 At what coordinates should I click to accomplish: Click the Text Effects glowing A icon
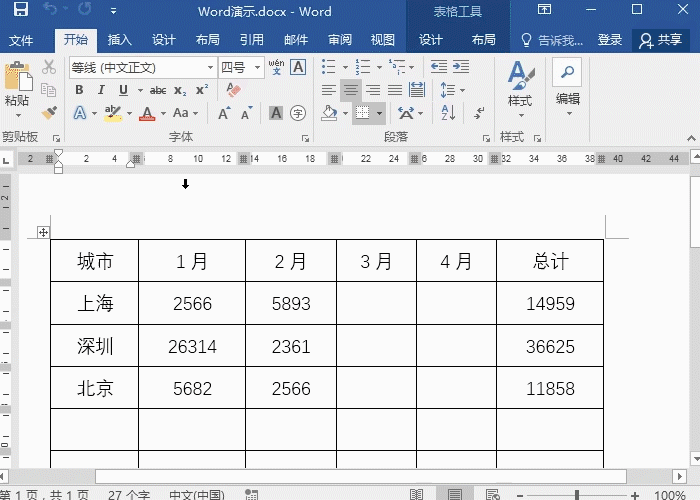[79, 113]
